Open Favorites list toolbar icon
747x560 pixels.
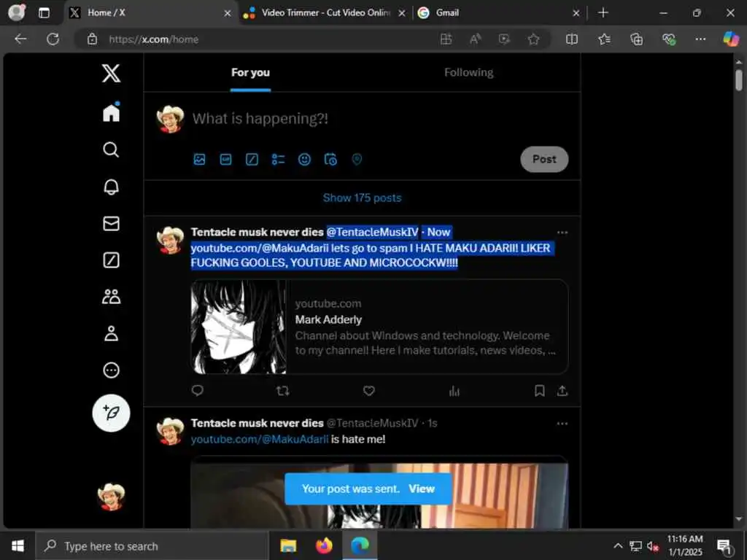click(604, 39)
